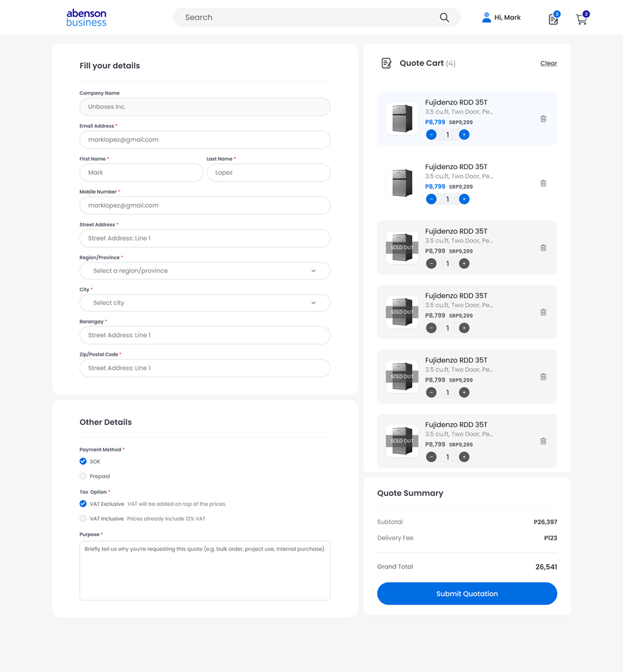Image resolution: width=623 pixels, height=672 pixels.
Task: Open the blue-highlighted cart item's refrigerator thumbnail
Action: pos(402,119)
